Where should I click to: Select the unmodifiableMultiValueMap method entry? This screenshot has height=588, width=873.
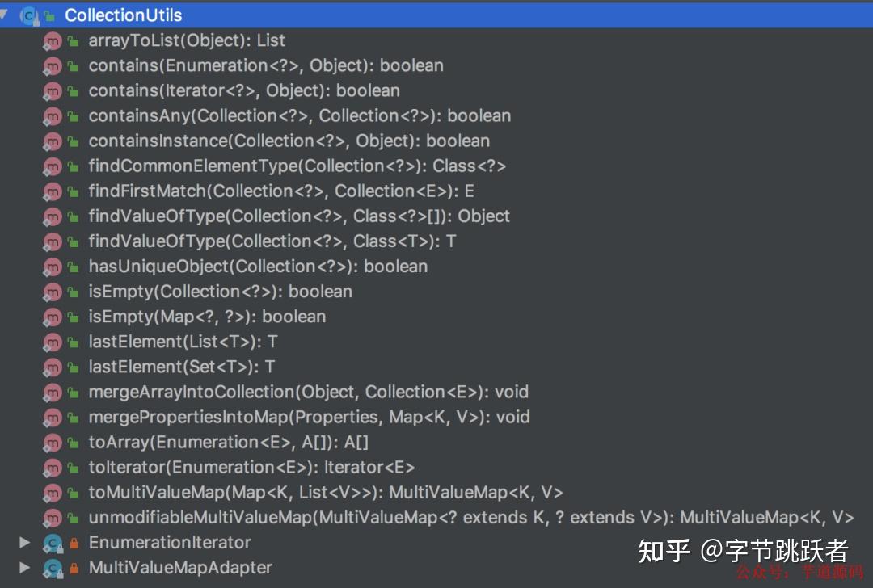(470, 517)
